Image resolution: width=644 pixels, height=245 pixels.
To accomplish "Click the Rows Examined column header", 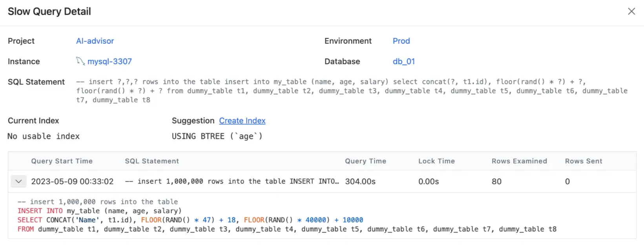I will tap(519, 161).
